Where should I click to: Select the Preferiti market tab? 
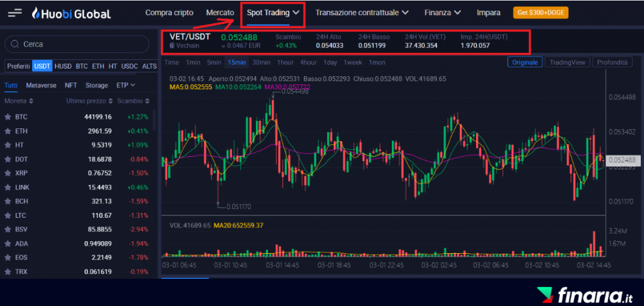pos(18,66)
